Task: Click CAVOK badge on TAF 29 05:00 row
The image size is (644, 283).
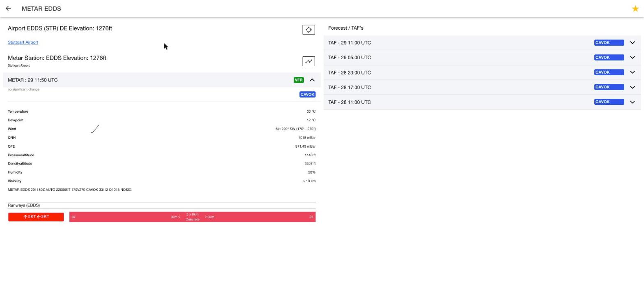Action: point(609,58)
